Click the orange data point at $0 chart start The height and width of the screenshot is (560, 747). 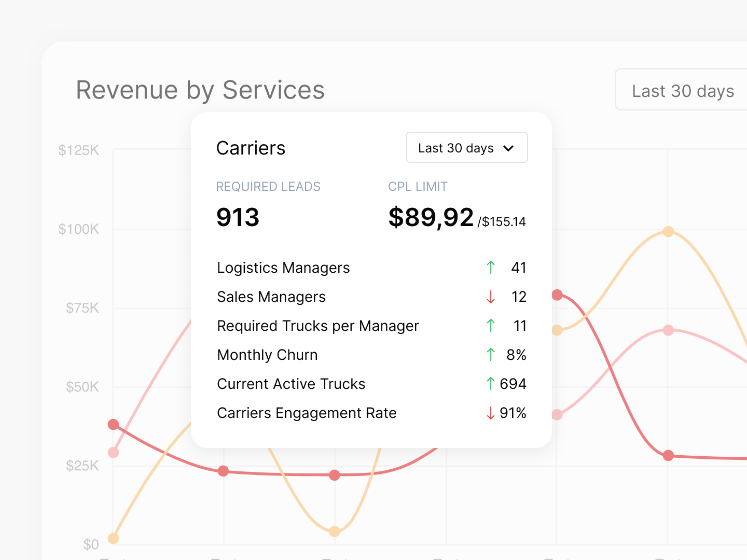tap(113, 538)
